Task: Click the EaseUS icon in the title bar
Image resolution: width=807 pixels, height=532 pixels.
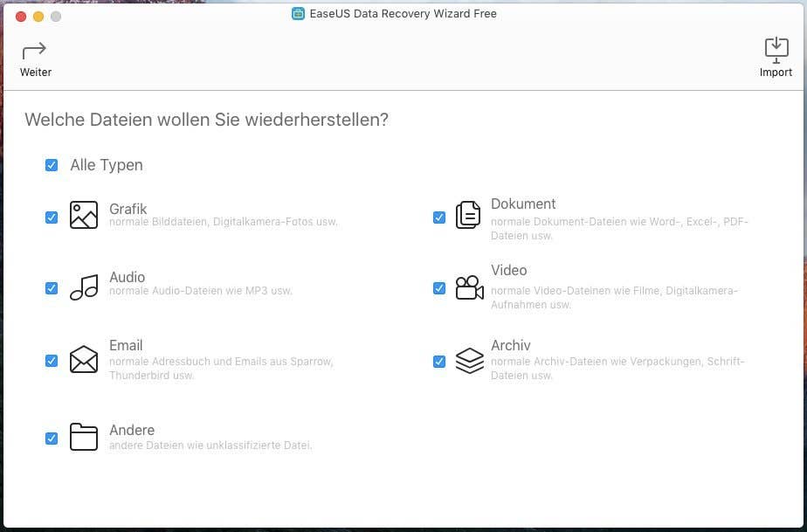Action: point(299,13)
